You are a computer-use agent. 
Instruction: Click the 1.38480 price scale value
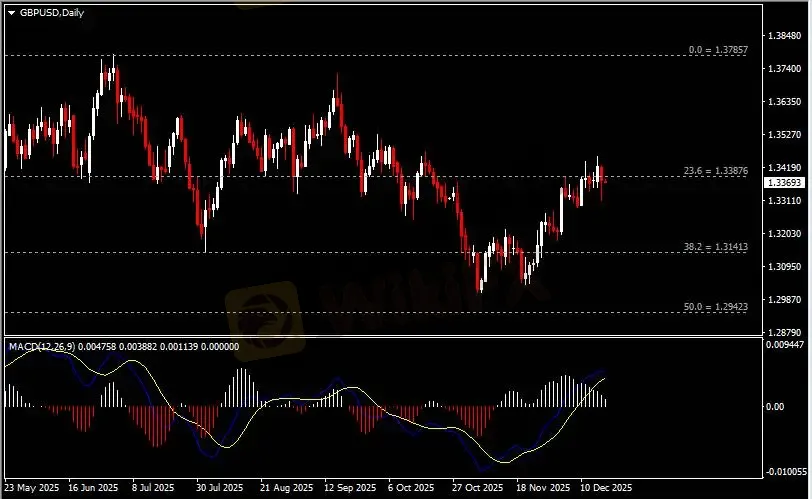pyautogui.click(x=785, y=36)
